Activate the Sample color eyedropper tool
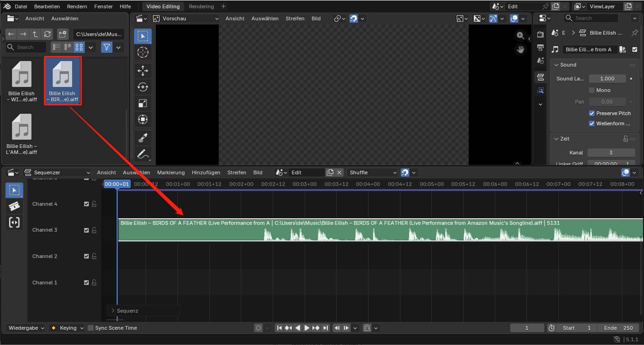Image resolution: width=644 pixels, height=345 pixels. point(142,137)
